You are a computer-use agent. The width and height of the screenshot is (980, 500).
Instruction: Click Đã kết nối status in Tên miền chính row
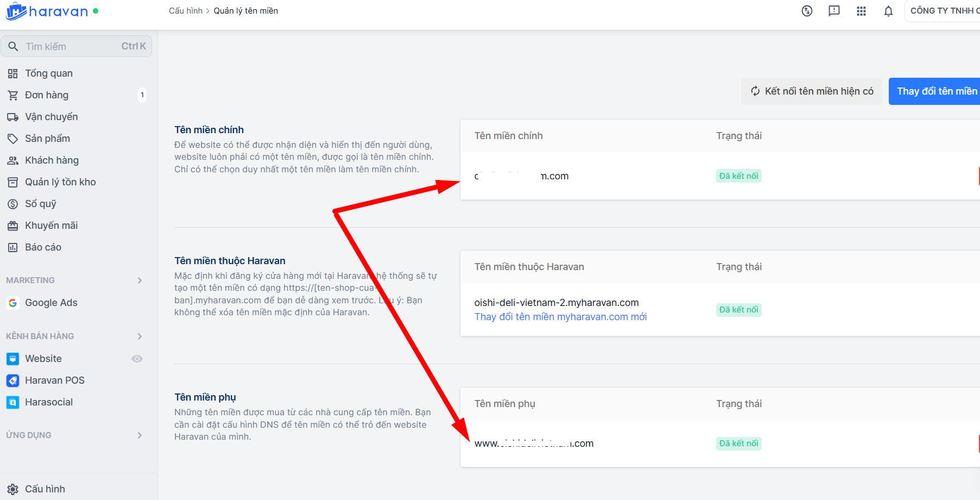pyautogui.click(x=738, y=176)
